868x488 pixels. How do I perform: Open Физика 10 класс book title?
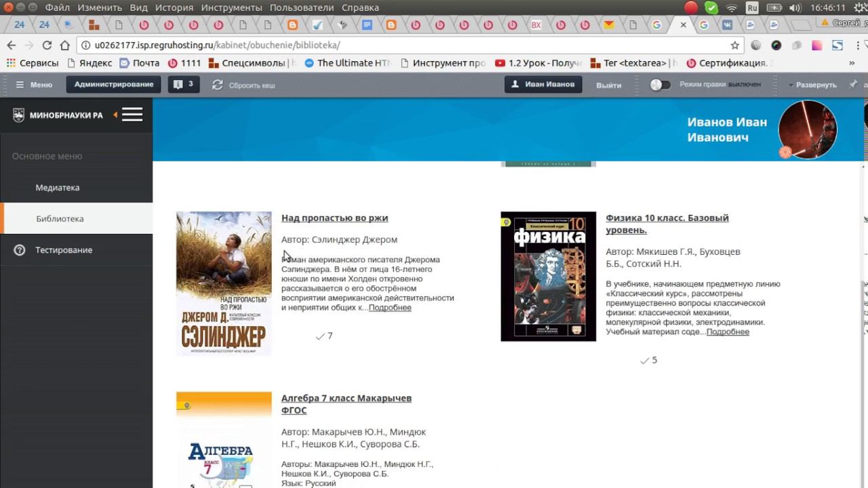pos(667,224)
